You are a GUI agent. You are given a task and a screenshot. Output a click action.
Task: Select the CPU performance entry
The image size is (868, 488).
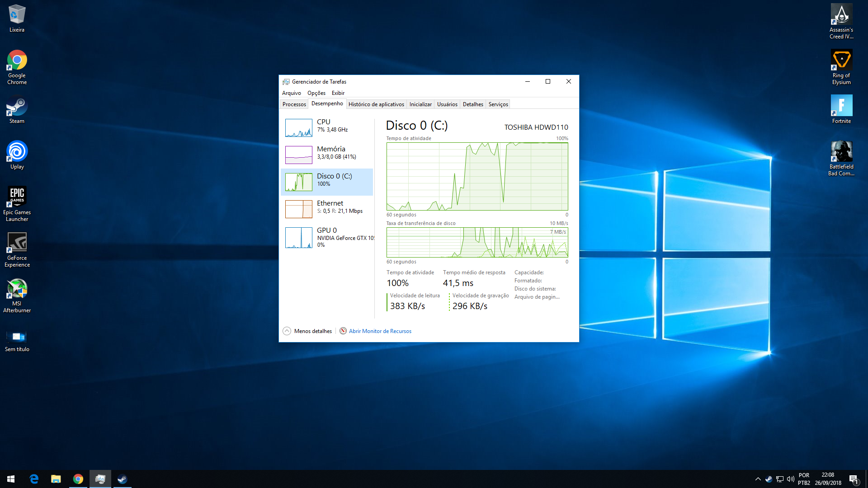click(x=327, y=128)
